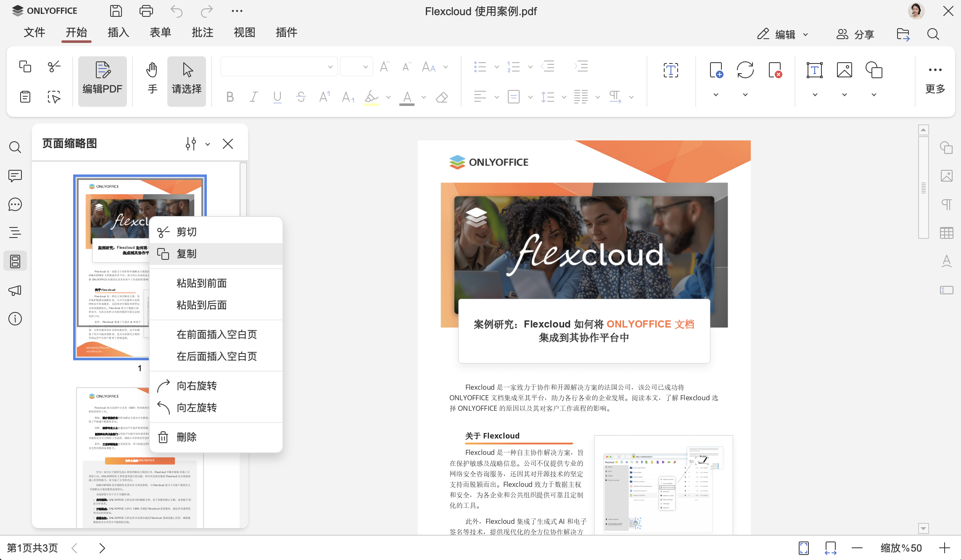Screen dimensions: 961x560
Task: Click the Rotate page icon
Action: point(745,70)
